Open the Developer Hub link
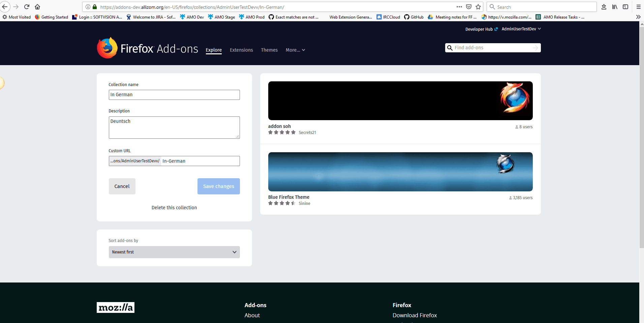Viewport: 644px width, 323px height. pyautogui.click(x=481, y=29)
